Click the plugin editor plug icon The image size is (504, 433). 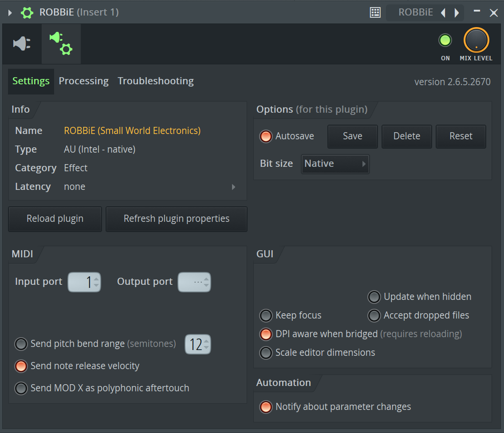coord(22,43)
